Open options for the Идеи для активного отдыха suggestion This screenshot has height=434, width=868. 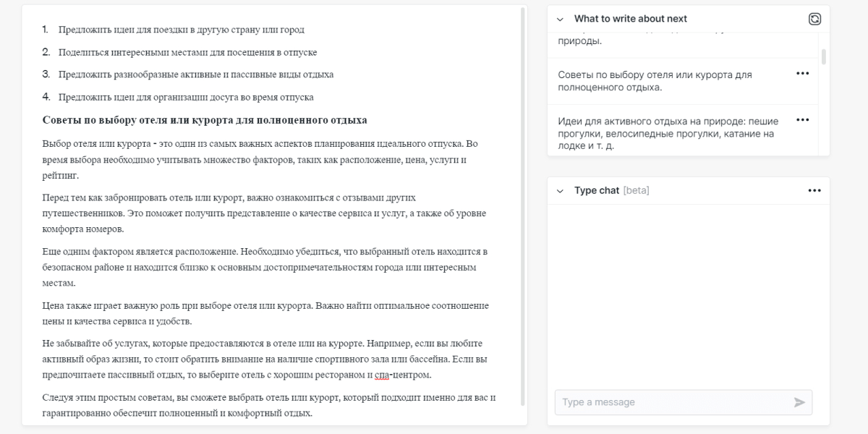coord(802,119)
